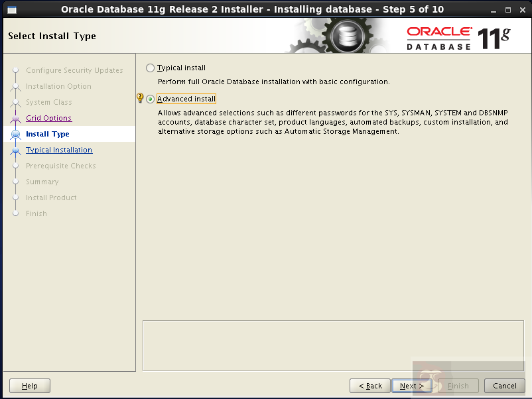The height and width of the screenshot is (399, 532).
Task: Click the Summary step circle icon
Action: coord(15,182)
